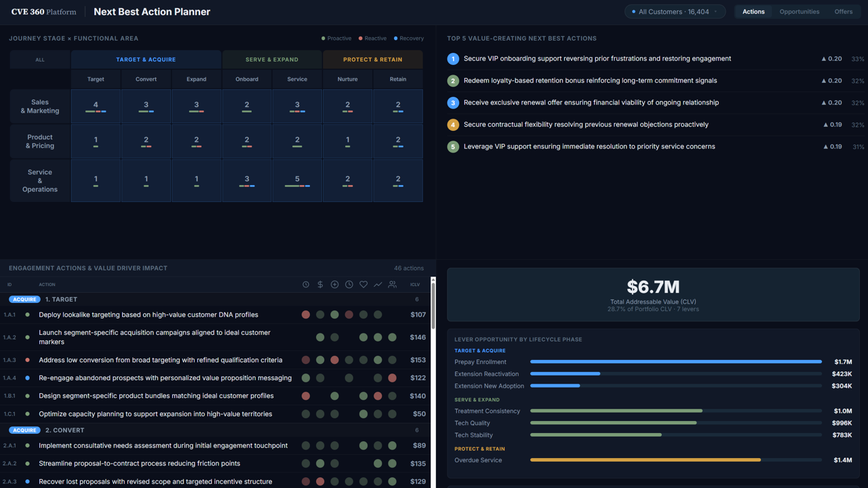Click the orange rank 4 badge
Screen dimensions: 868x488
coord(453,125)
